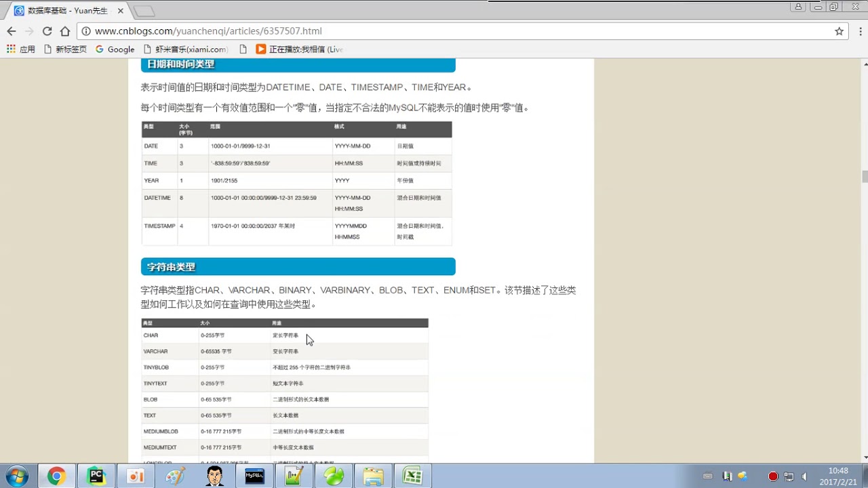Viewport: 868px width, 488px height.
Task: View site information icon in address bar
Action: pyautogui.click(x=86, y=31)
